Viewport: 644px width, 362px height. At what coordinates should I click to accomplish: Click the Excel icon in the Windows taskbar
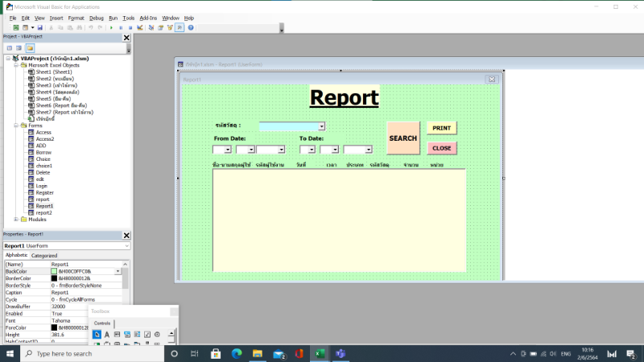coord(319,353)
